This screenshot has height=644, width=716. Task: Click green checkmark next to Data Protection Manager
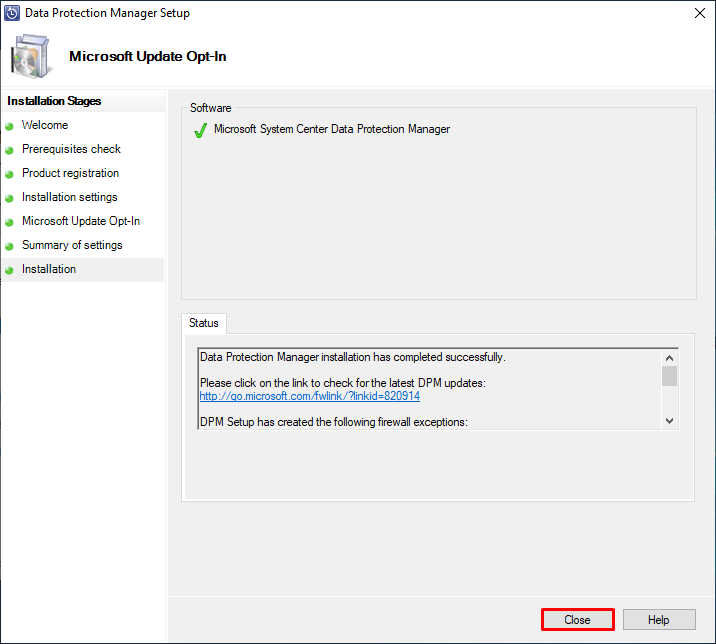pos(200,130)
